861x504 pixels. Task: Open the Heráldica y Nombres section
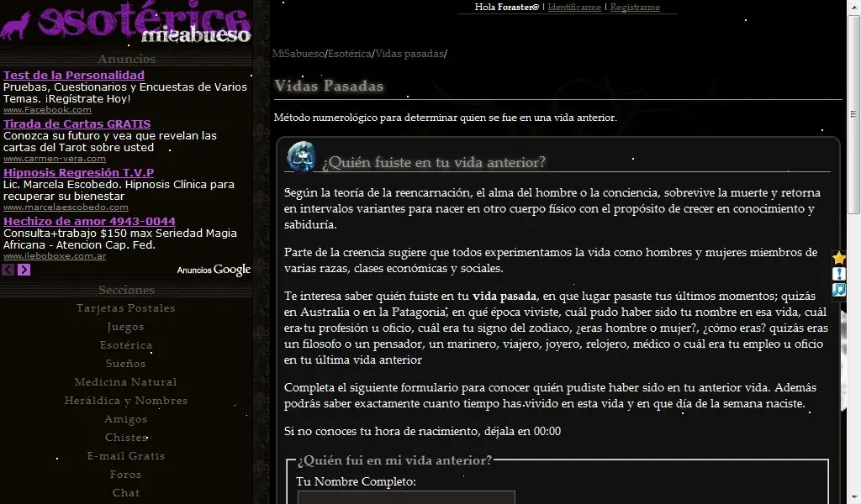click(x=125, y=401)
